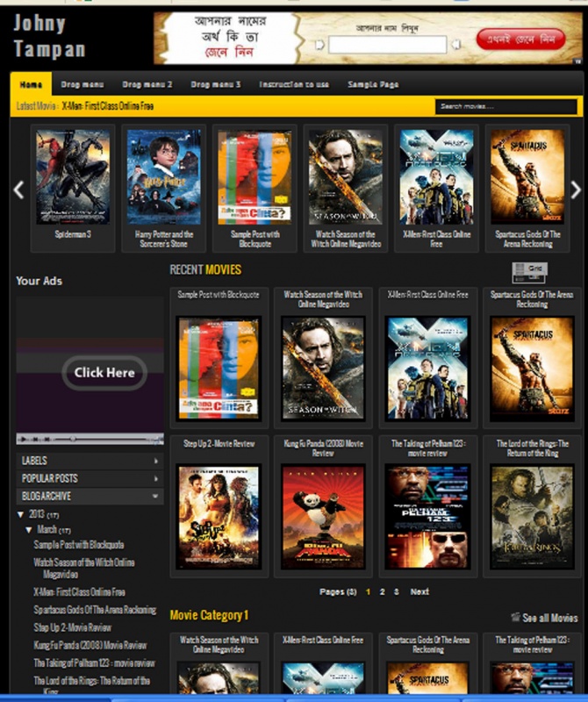Viewport: 588px width, 702px height.
Task: Go to page 2 of pagination
Action: (x=382, y=591)
